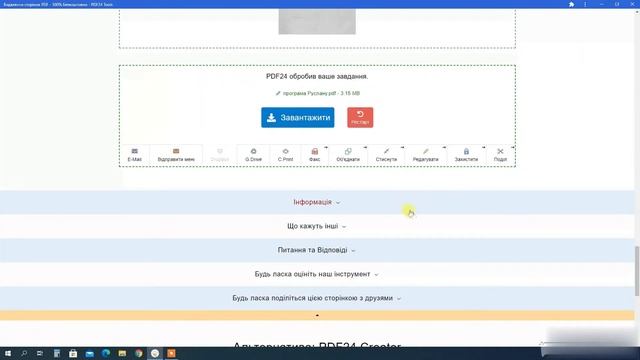The image size is (640, 360).
Task: Click the vertical scrollbar thumb
Action: pyautogui.click(x=637, y=271)
